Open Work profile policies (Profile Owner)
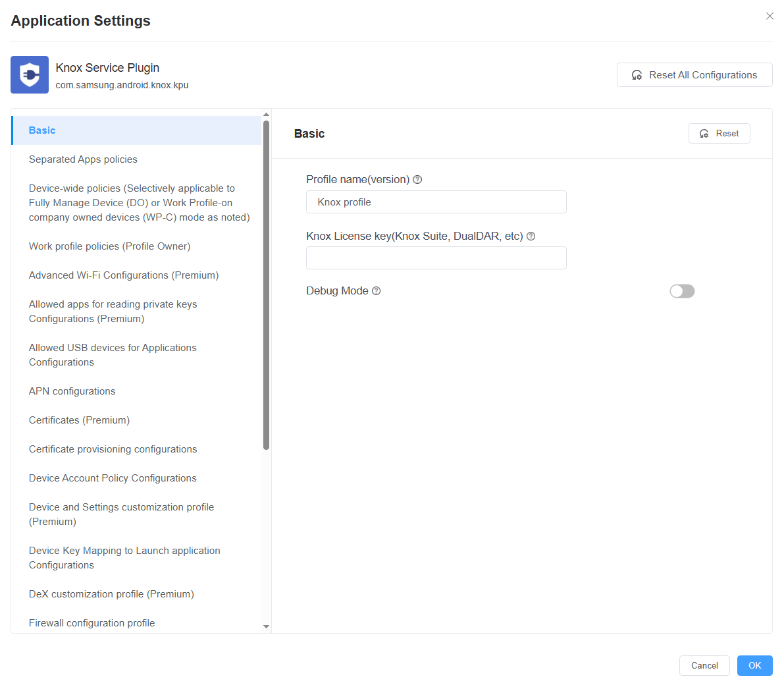Screen dimensions: 784x689 pyautogui.click(x=109, y=246)
